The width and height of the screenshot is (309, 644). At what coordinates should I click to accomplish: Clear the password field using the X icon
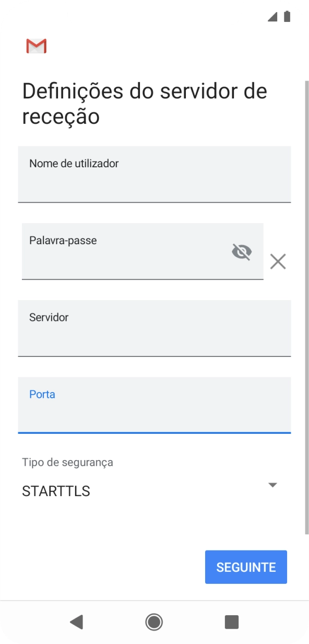click(x=278, y=261)
